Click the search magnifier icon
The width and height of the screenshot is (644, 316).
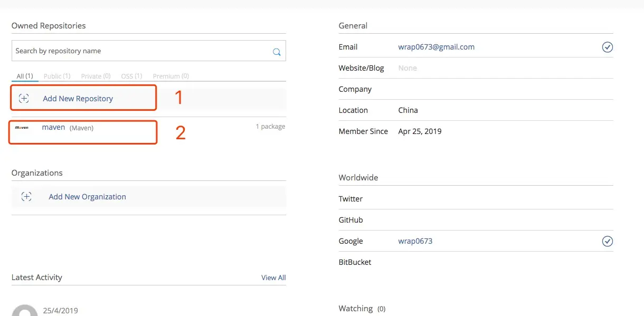tap(276, 52)
